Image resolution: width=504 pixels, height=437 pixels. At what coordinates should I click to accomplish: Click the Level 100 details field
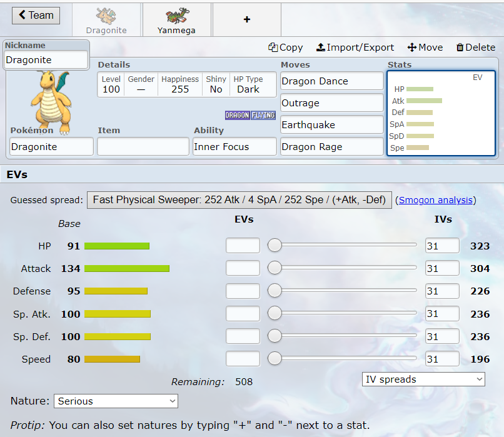coord(111,84)
